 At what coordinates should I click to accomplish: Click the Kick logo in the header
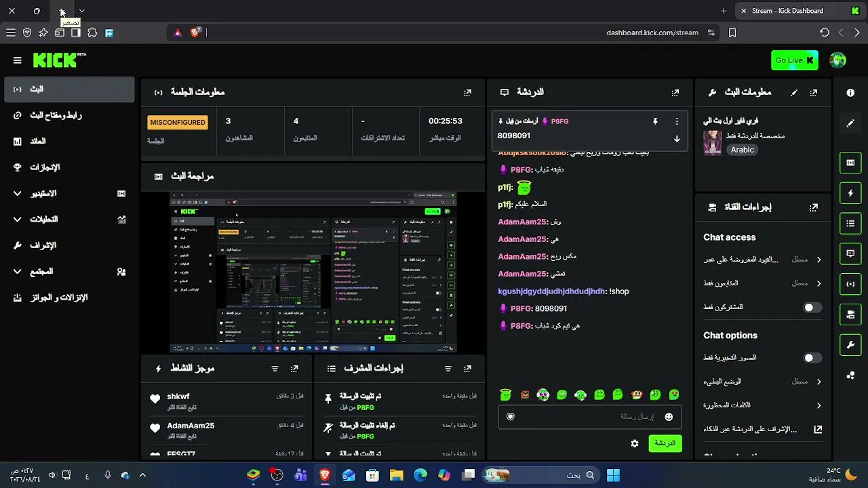[60, 60]
